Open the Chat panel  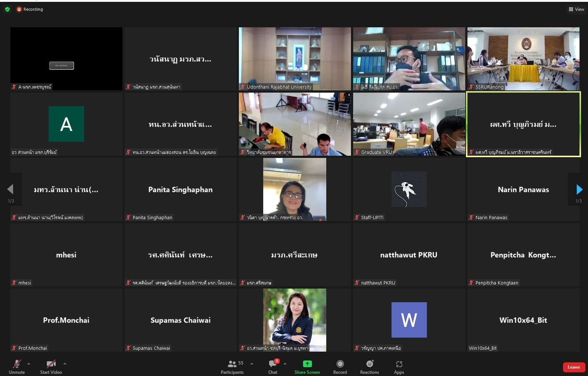pos(273,366)
